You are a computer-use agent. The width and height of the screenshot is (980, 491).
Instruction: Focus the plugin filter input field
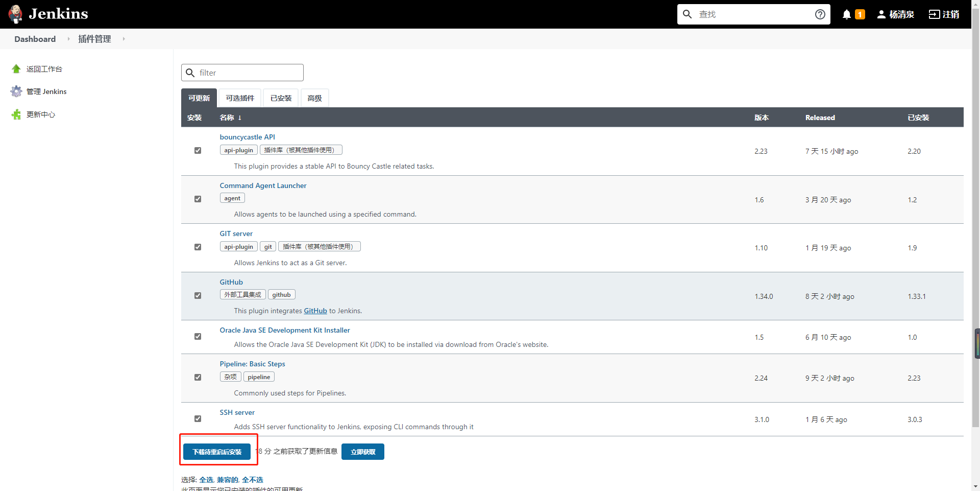pos(249,73)
